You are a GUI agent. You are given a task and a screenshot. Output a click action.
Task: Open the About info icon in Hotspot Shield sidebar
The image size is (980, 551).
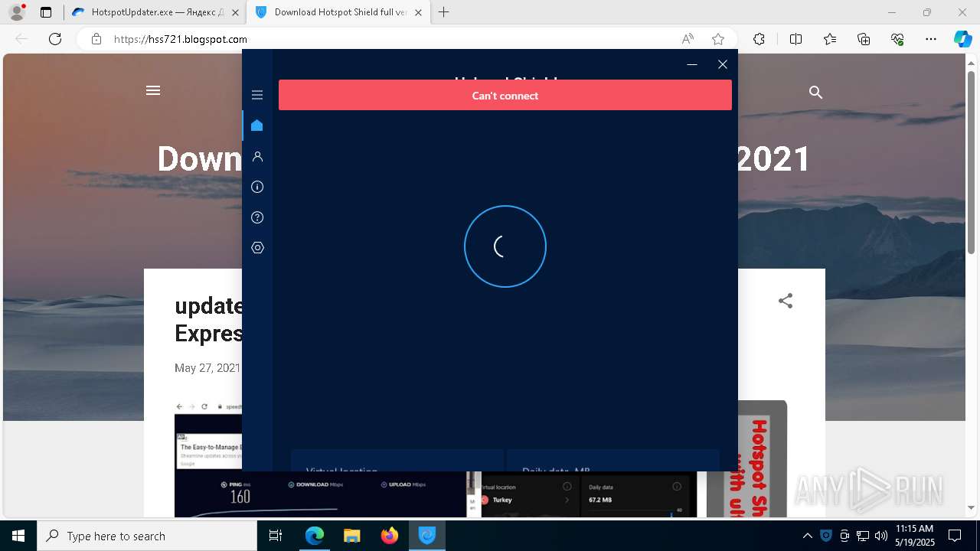click(x=257, y=187)
